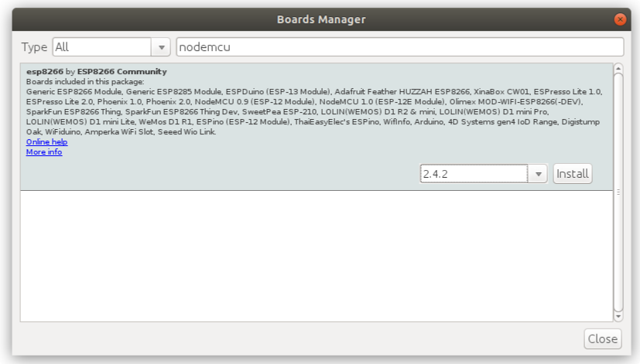Click the Close button at bottom
Image resolution: width=640 pixels, height=364 pixels.
coord(602,338)
